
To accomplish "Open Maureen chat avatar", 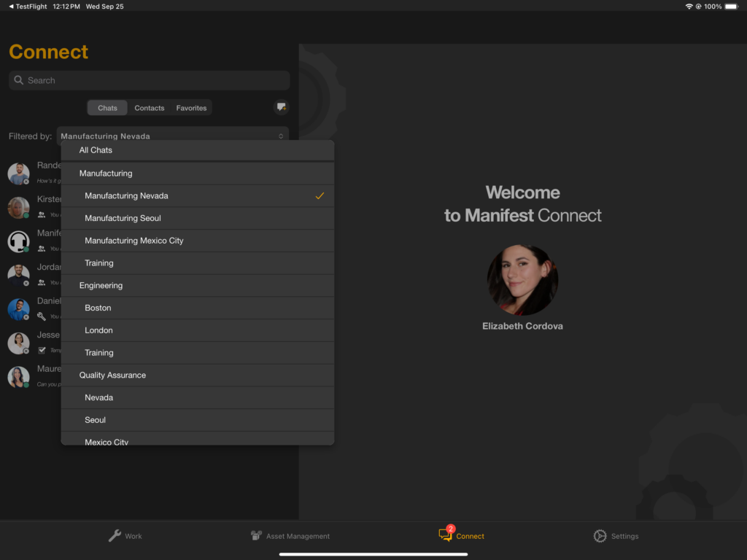I will coord(18,377).
